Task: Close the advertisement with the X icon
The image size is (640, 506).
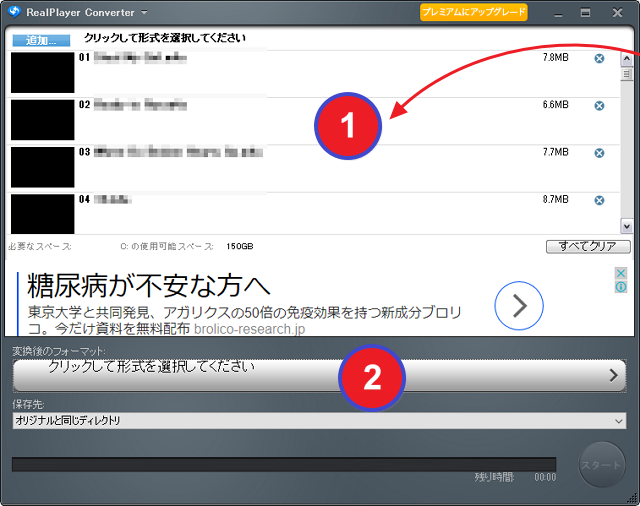Action: click(x=621, y=273)
